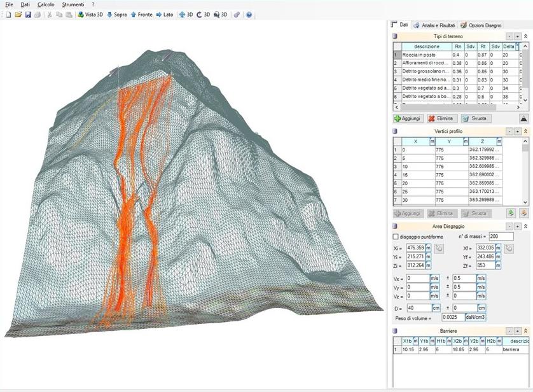Select the Sopra top view button

116,15
